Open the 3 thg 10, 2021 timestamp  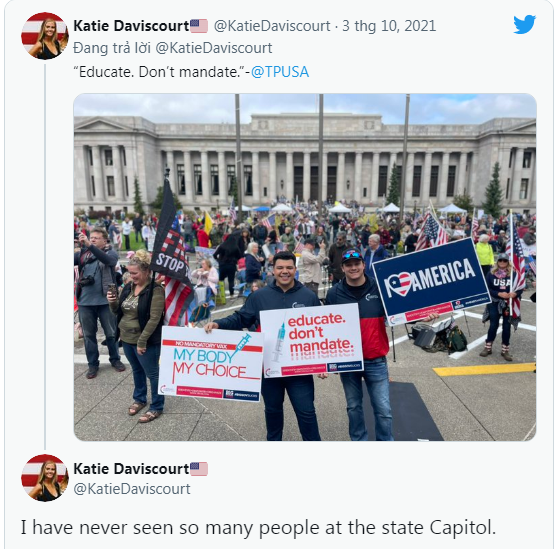click(x=389, y=26)
